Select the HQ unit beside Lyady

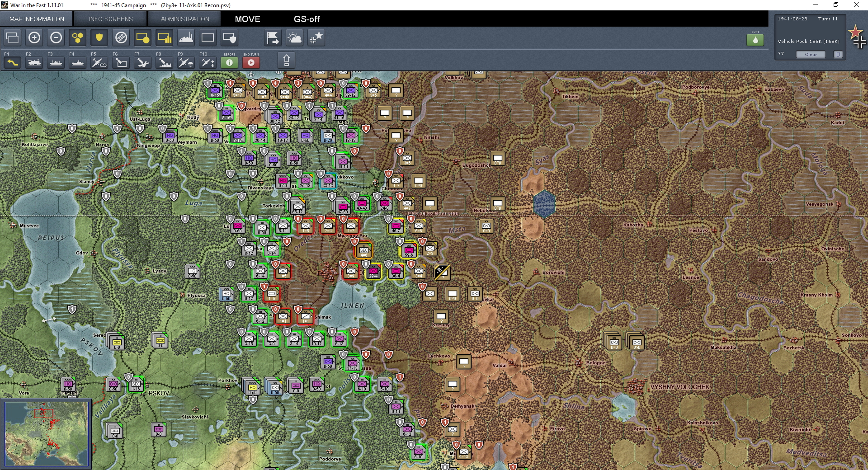193,272
